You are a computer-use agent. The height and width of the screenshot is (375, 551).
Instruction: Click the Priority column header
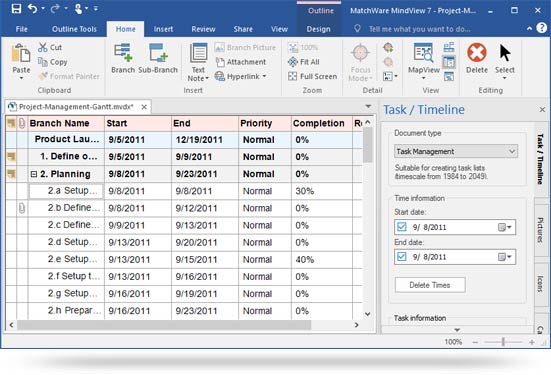265,123
